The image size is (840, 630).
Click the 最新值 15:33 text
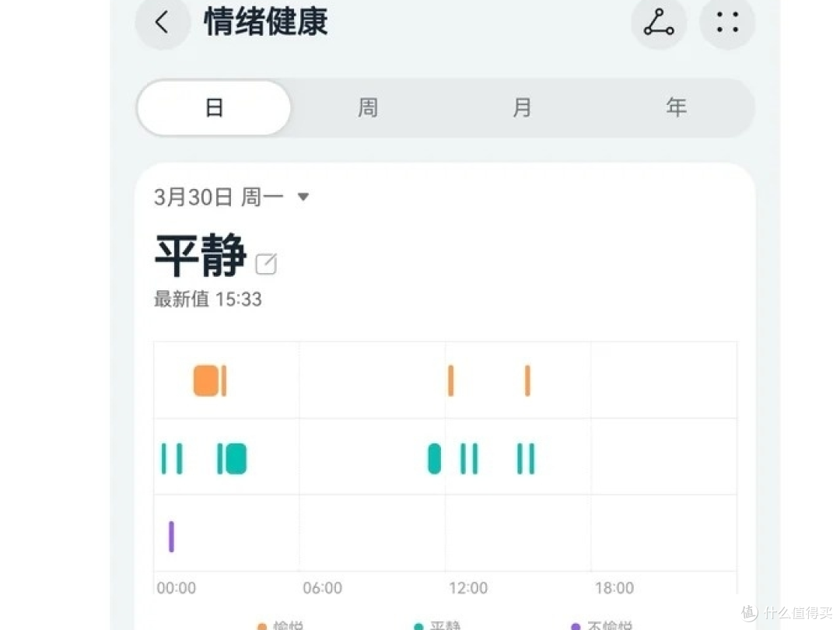pos(208,299)
